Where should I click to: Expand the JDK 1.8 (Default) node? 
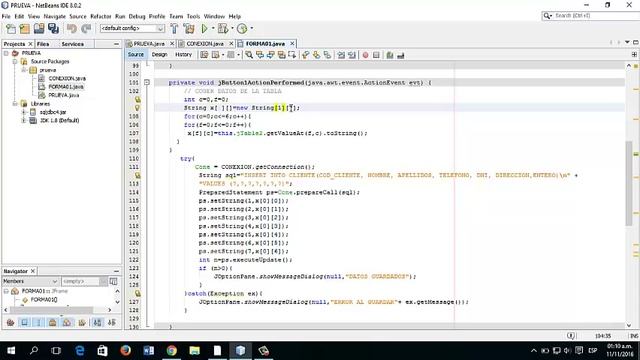pyautogui.click(x=24, y=120)
